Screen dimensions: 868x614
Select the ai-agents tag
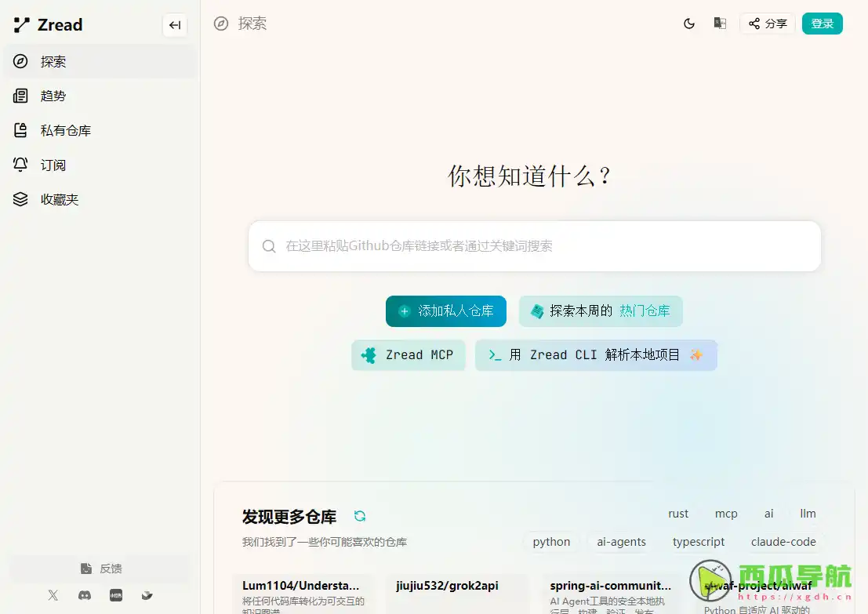(621, 542)
